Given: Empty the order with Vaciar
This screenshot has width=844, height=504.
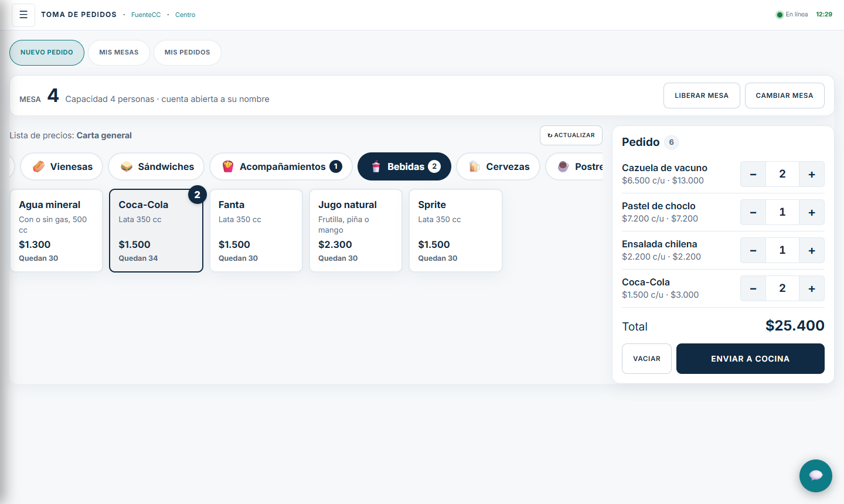Looking at the screenshot, I should (x=646, y=359).
